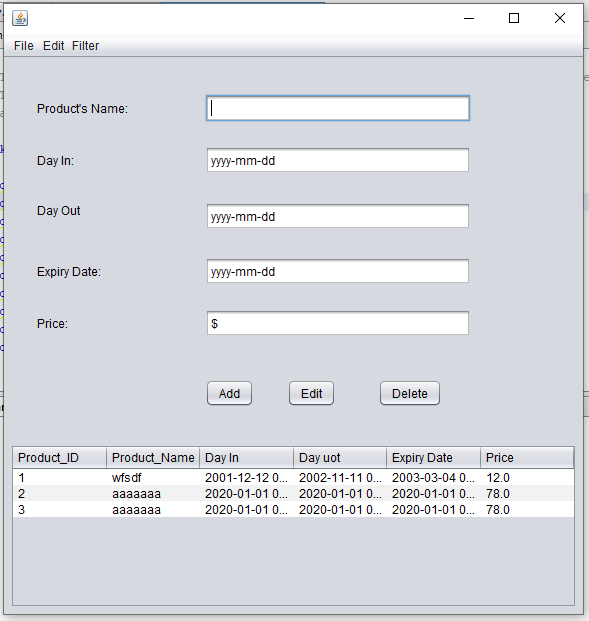
Task: Open the Edit menu
Action: pos(53,46)
